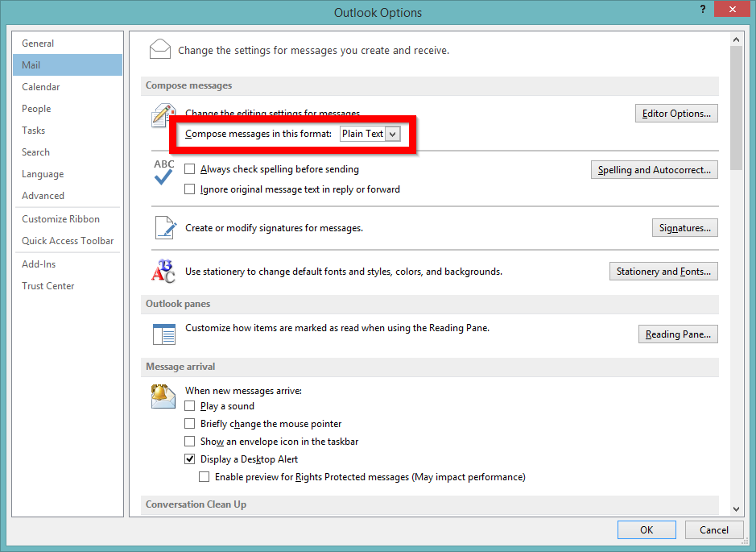This screenshot has width=756, height=552.
Task: Open Trust Center settings
Action: (68, 286)
